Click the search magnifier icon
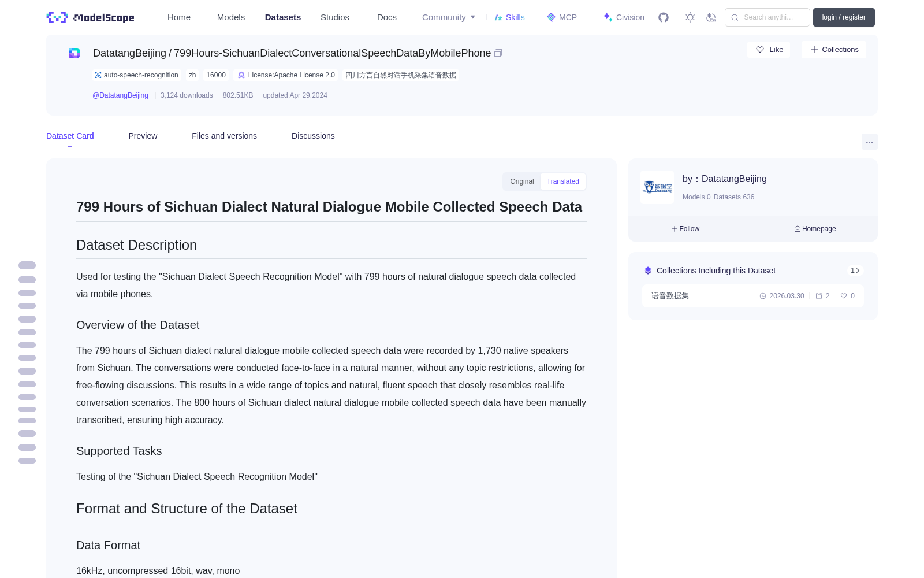 point(735,17)
